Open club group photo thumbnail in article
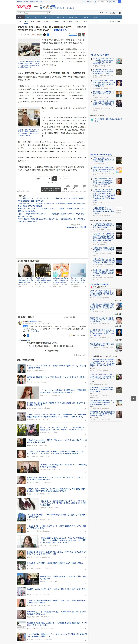 point(29,49)
